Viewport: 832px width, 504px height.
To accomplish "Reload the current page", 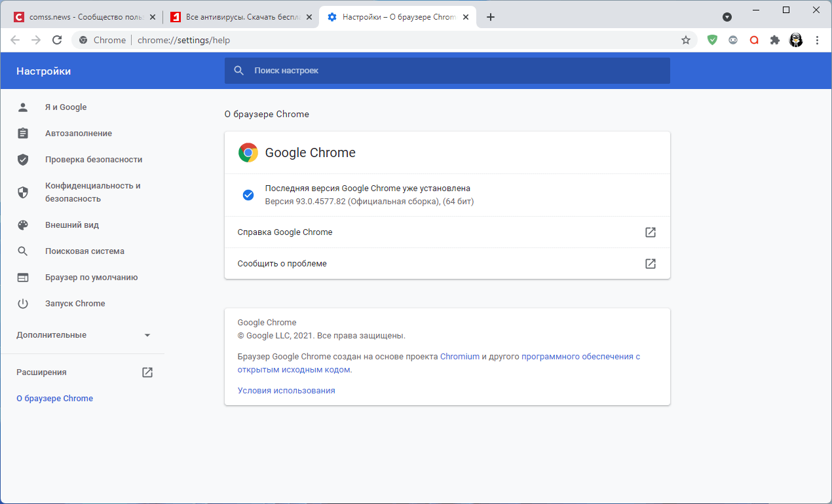I will pos(57,40).
